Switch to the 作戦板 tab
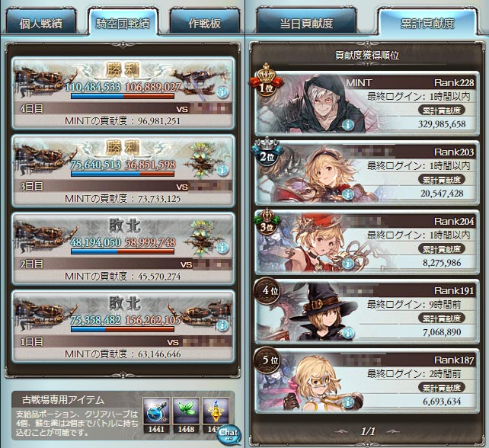The image size is (489, 448). tap(205, 22)
